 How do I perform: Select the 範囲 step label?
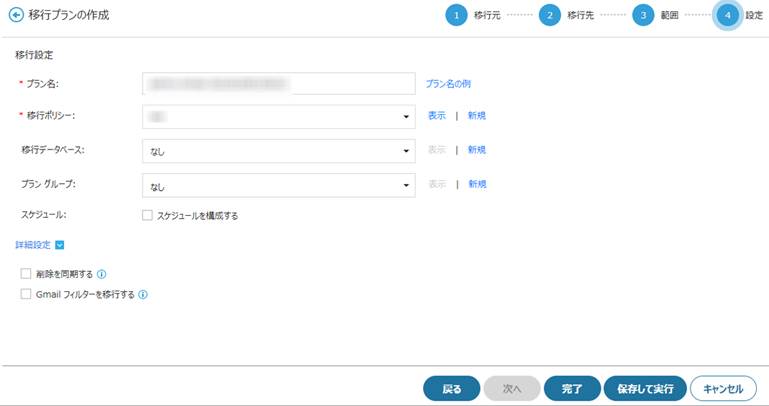(669, 16)
